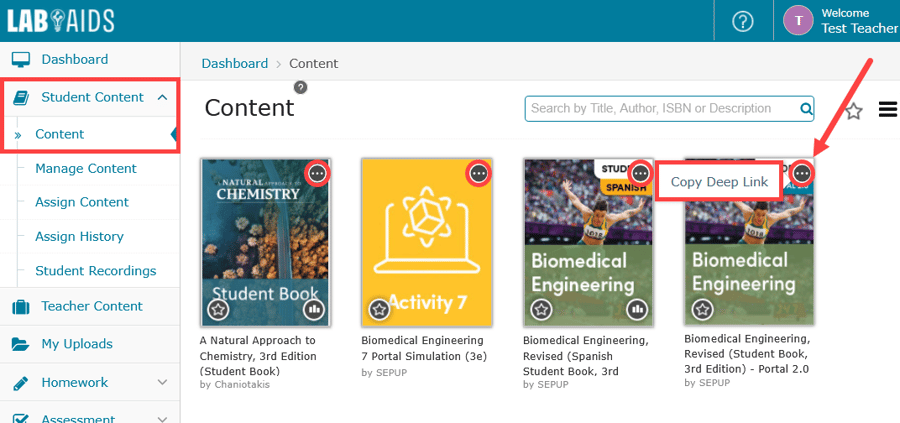Collapse the Student Content sidebar section
This screenshot has width=900, height=423.
click(162, 97)
